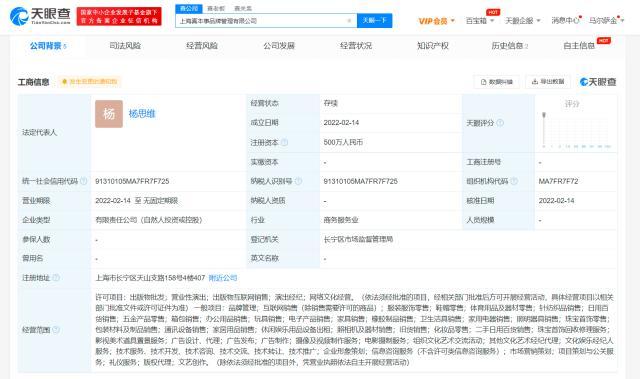This screenshot has height=379, width=640.
Task: Select the 查老板 search tab
Action: (216, 8)
